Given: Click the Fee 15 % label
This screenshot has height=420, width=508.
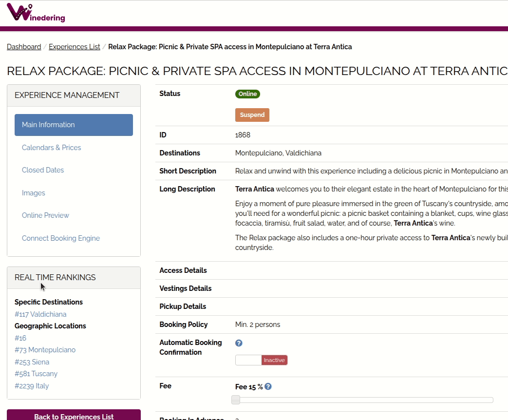Looking at the screenshot, I should click(249, 386).
